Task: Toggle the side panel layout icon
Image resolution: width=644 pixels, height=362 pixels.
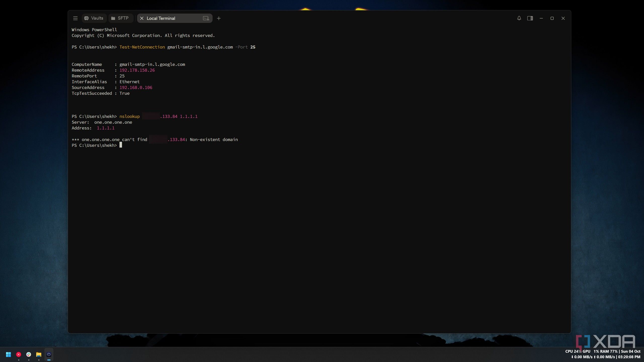Action: click(530, 18)
